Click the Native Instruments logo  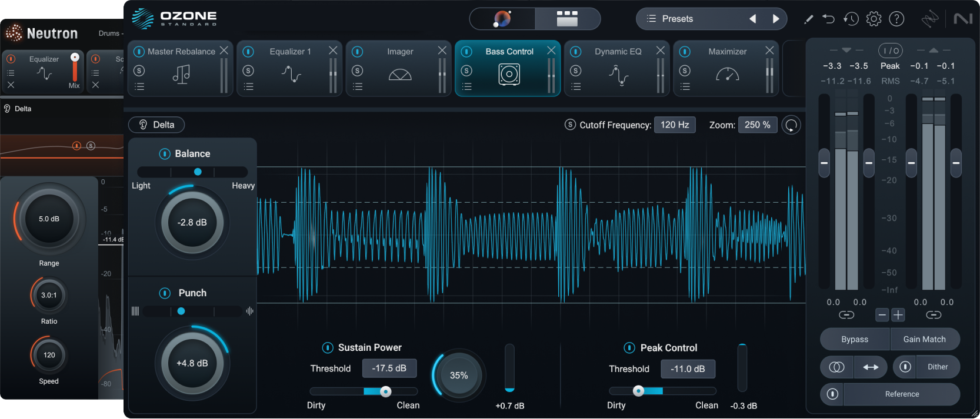963,19
